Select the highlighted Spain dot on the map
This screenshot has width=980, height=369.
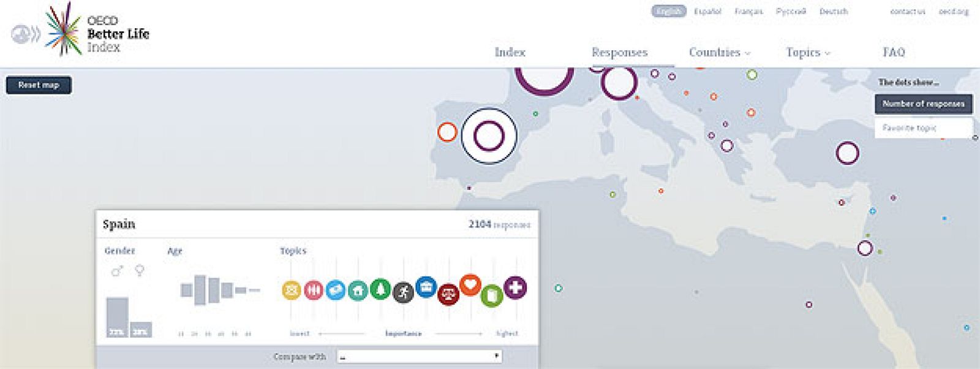point(489,136)
